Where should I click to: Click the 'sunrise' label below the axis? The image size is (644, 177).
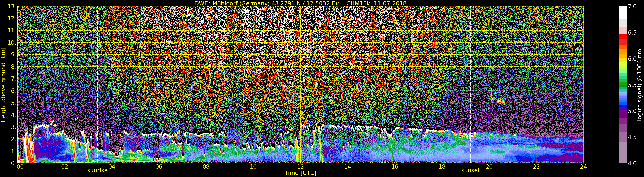click(97, 171)
